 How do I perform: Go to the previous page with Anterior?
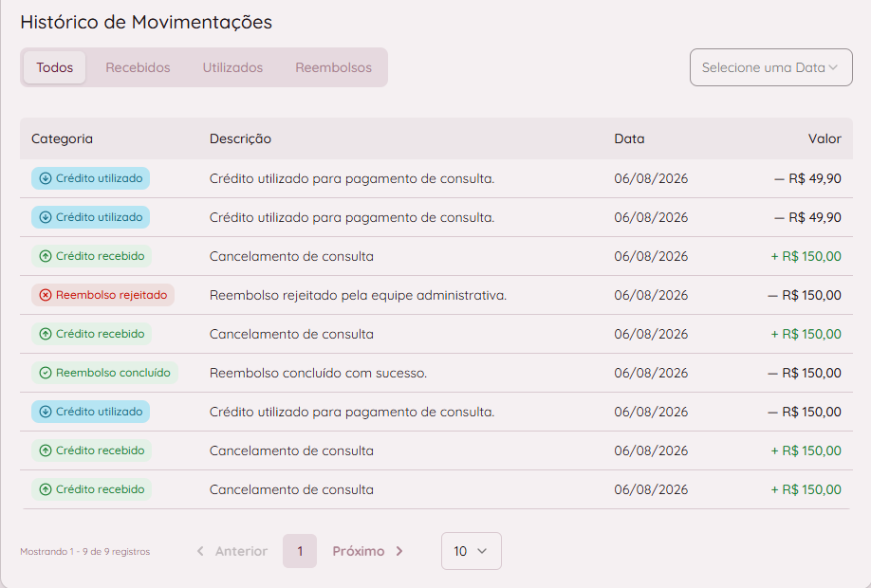[232, 551]
